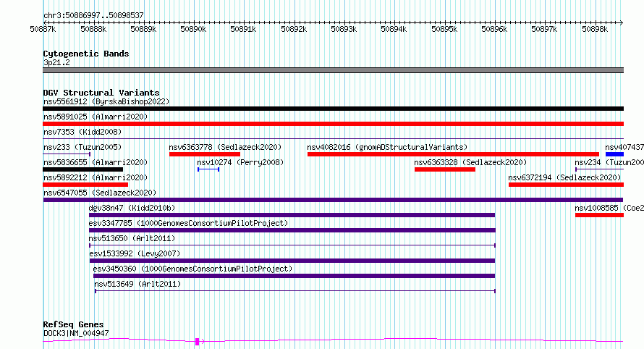The height and width of the screenshot is (349, 644).
Task: Click the 50893k ruler position
Action: 344,29
